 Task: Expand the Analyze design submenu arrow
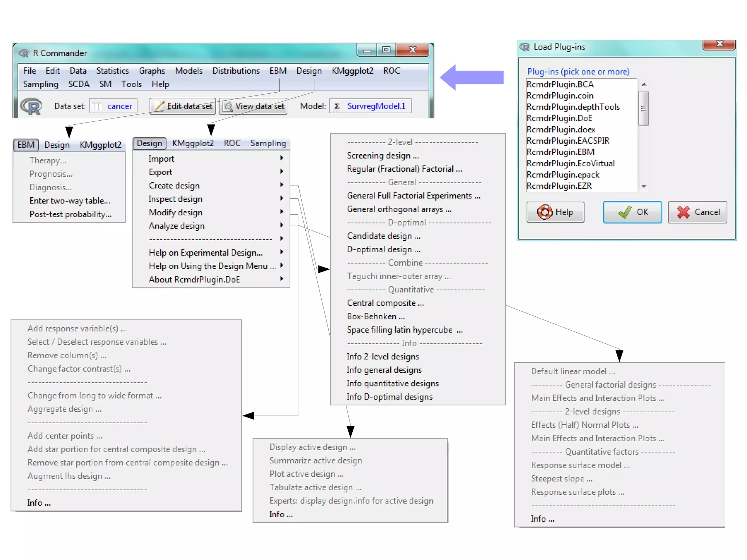point(282,225)
